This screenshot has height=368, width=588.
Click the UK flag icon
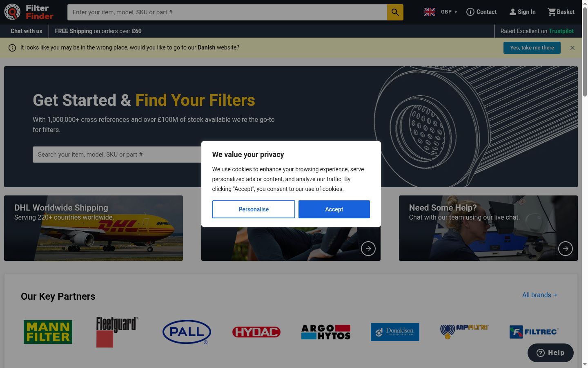pyautogui.click(x=430, y=12)
